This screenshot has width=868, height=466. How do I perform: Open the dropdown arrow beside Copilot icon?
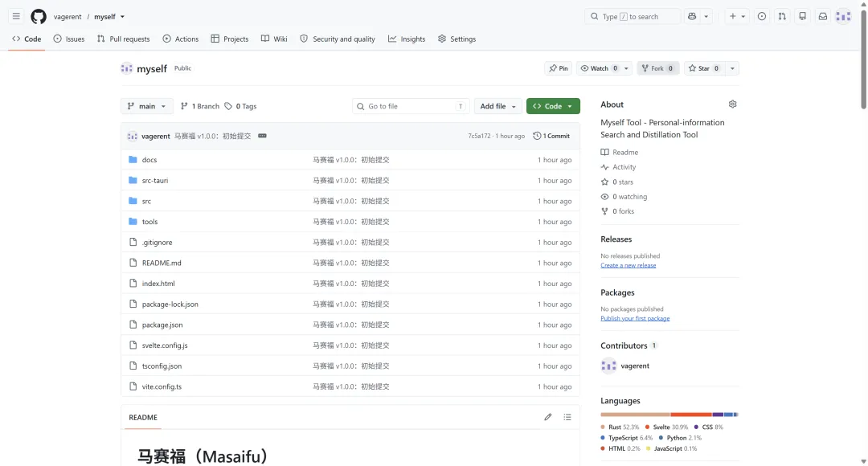[706, 17]
